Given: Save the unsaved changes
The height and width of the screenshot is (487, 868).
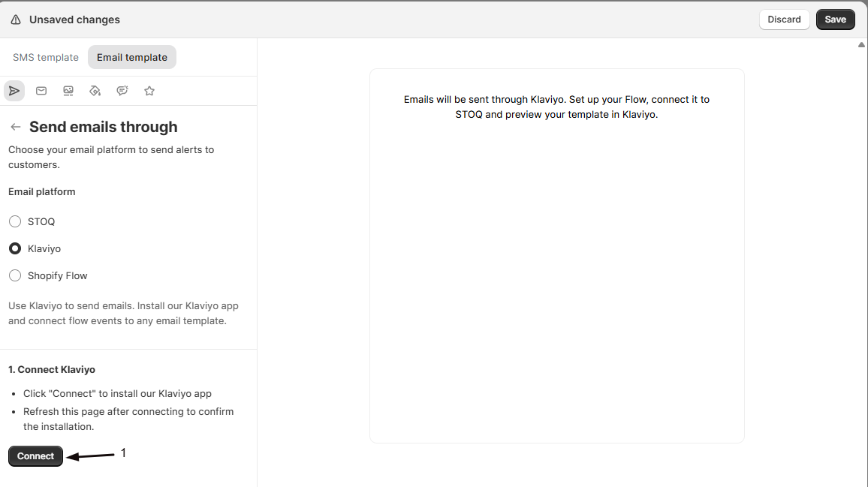Looking at the screenshot, I should pyautogui.click(x=835, y=20).
